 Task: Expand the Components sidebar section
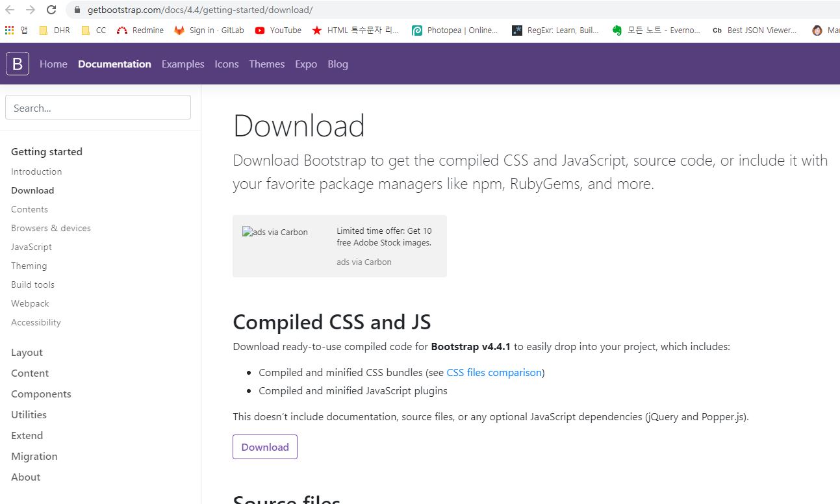(41, 394)
